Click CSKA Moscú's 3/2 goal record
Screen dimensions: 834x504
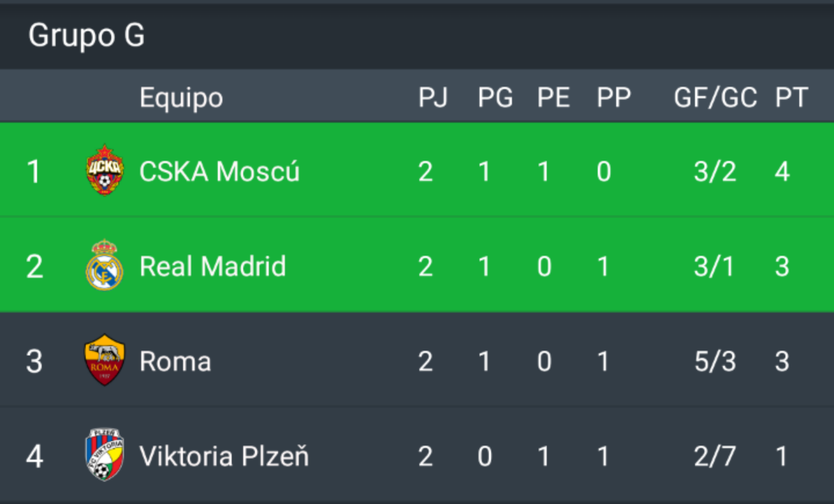click(715, 171)
